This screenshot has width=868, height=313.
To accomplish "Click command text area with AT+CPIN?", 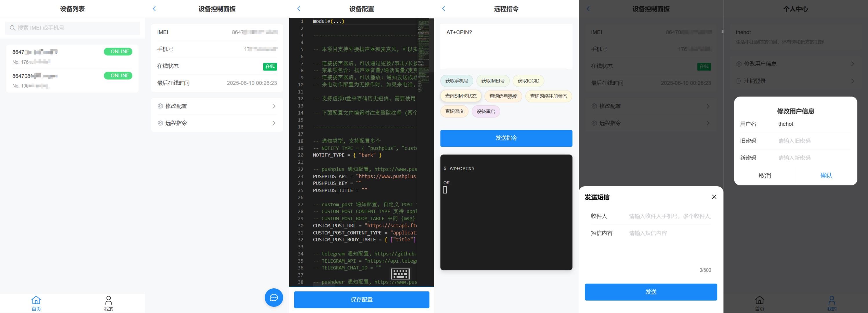I will pos(506,47).
